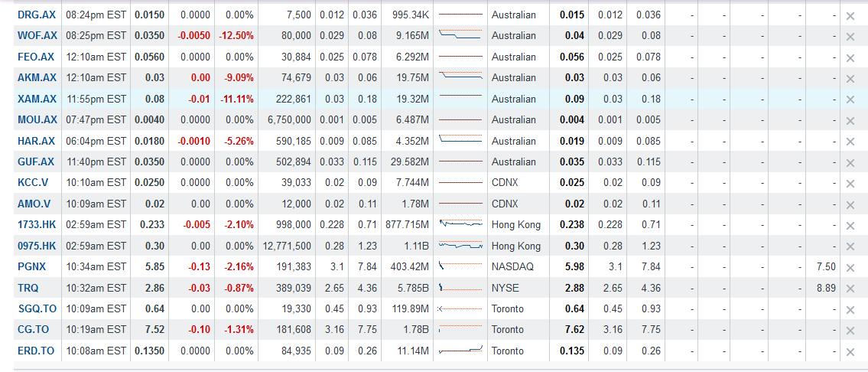Open the HAR.AX intraday sparkline chart
The width and height of the screenshot is (868, 372).
point(460,139)
